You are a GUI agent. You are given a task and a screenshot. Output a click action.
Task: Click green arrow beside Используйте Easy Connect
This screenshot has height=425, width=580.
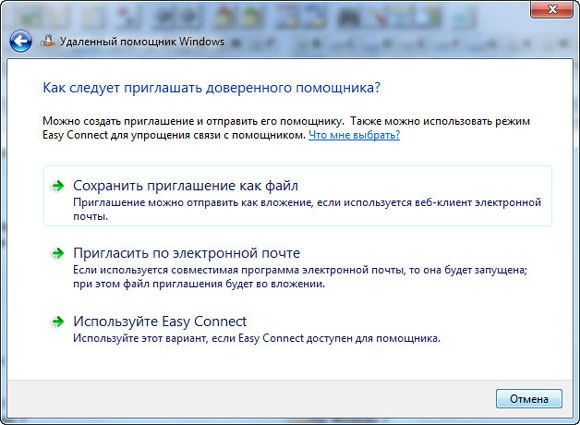point(58,321)
